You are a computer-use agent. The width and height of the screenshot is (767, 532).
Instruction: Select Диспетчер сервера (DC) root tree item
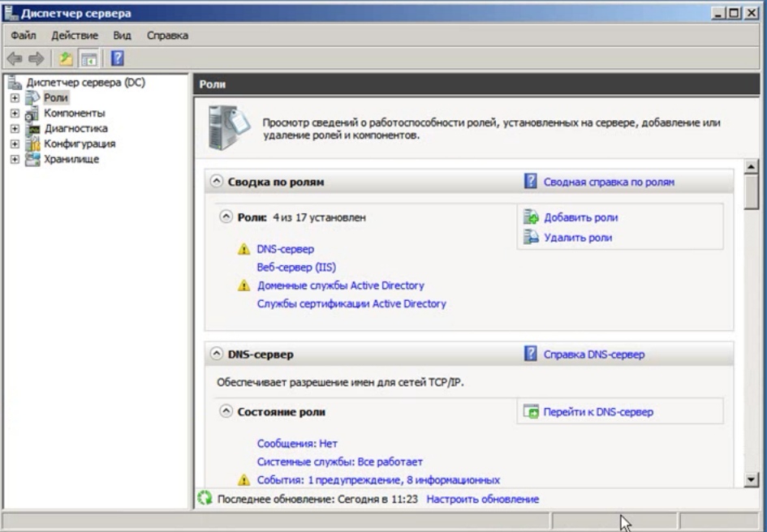pyautogui.click(x=85, y=82)
